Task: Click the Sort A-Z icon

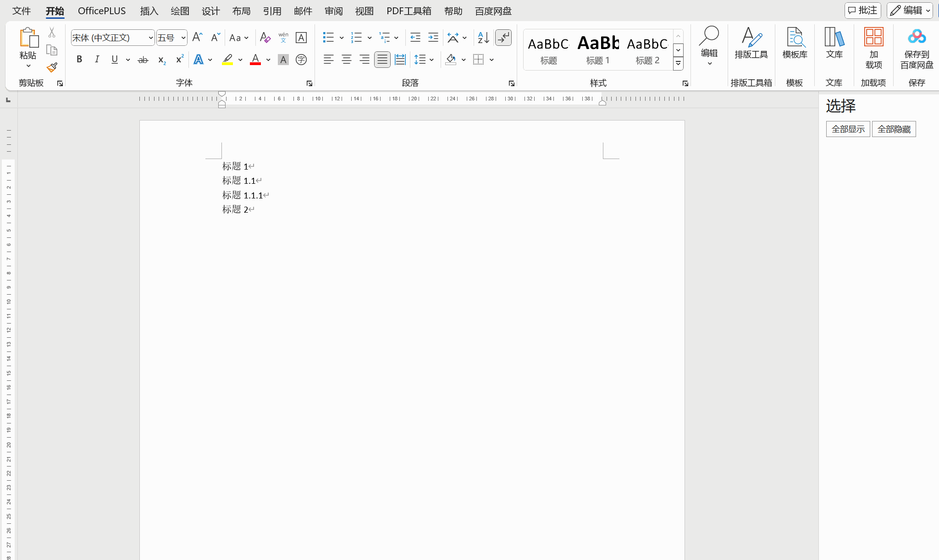Action: pyautogui.click(x=483, y=38)
